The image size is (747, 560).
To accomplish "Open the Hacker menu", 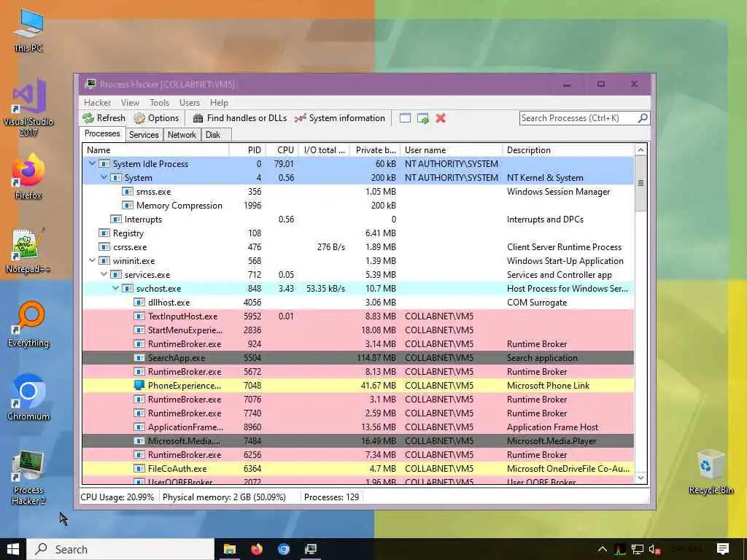I will pos(97,103).
